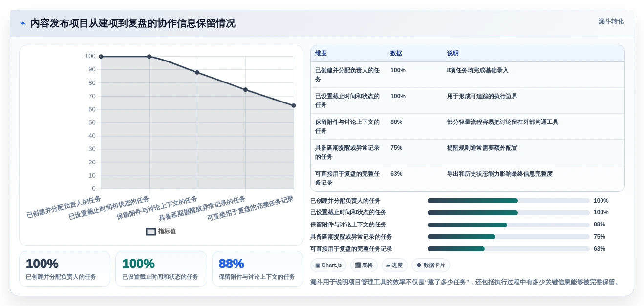The image size is (644, 306).
Task: Click table cell 提醒规则通常需要额外配置
Action: pos(482,148)
